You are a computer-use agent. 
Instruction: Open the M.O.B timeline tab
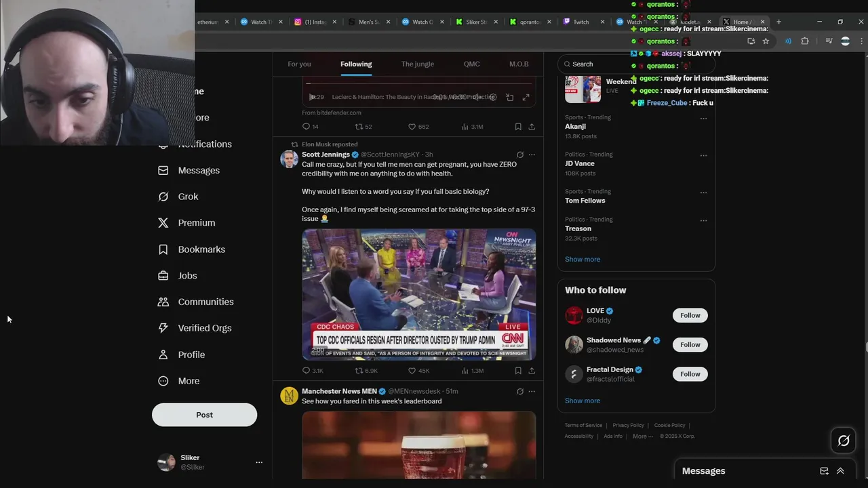(519, 64)
